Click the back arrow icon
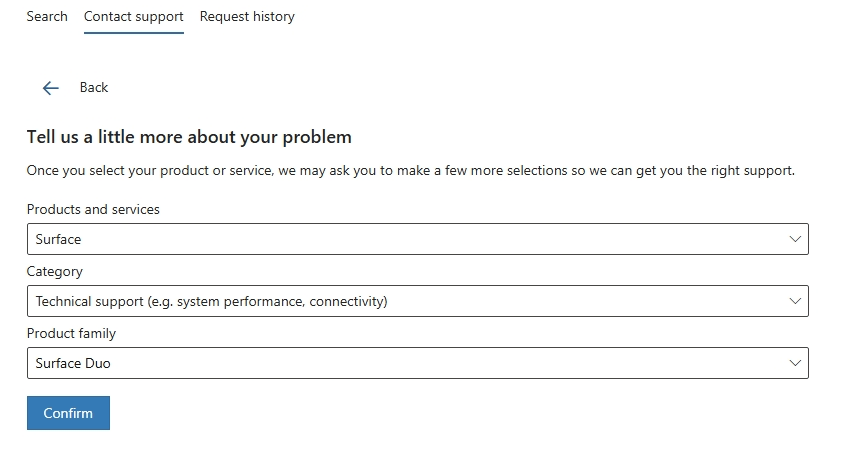This screenshot has width=843, height=459. 51,88
